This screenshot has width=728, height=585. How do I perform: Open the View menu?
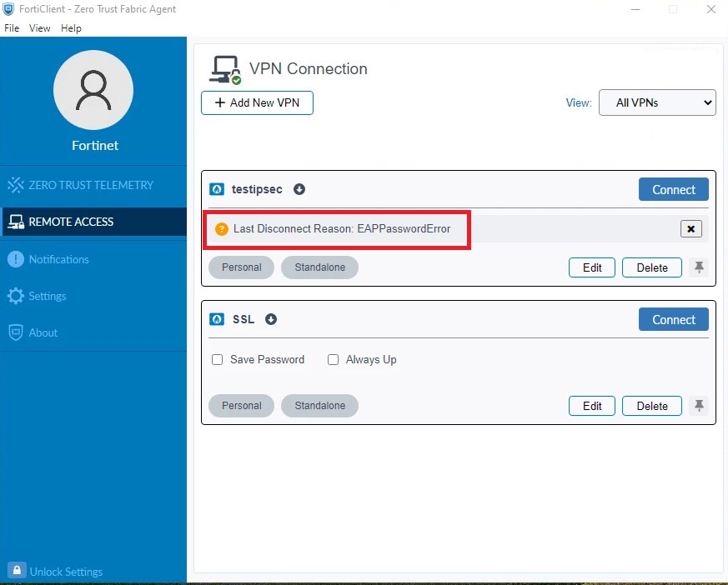[39, 28]
